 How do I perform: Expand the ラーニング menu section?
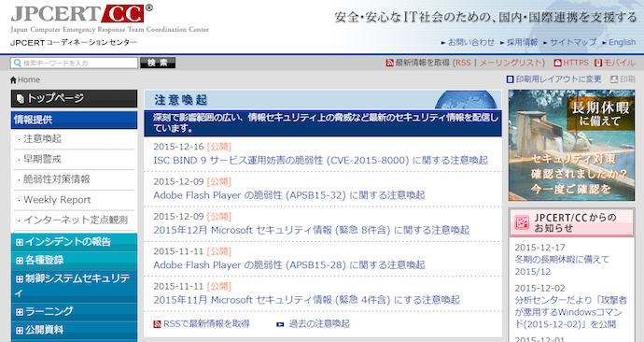pyautogui.click(x=20, y=312)
